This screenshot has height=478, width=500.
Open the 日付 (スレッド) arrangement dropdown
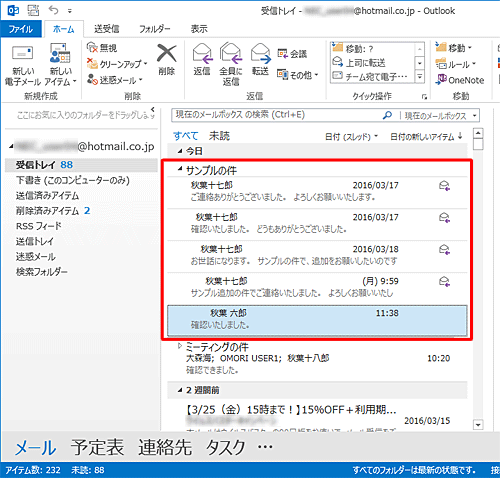tap(351, 137)
